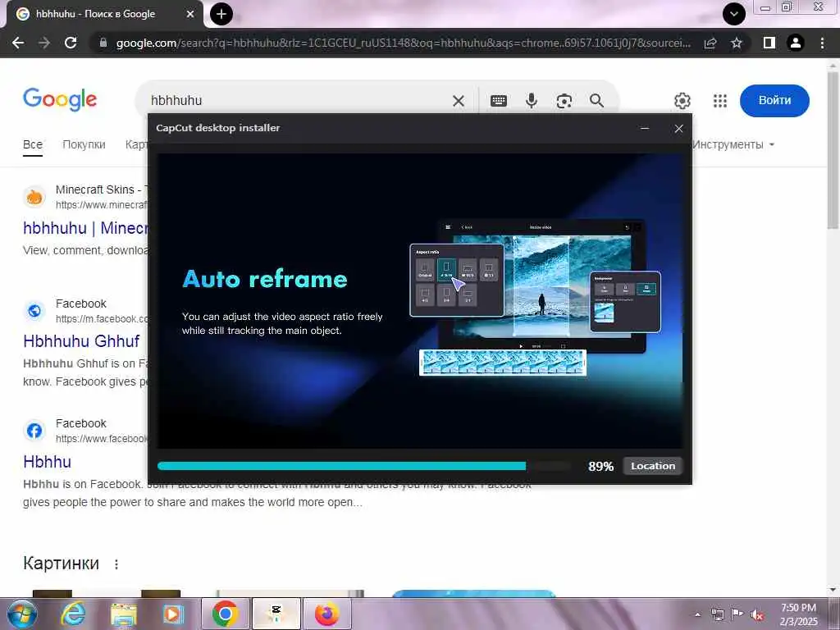Click the page vertical scrollbar
The image size is (840, 630).
pos(833,150)
